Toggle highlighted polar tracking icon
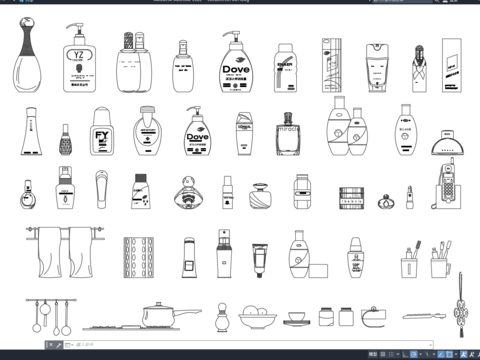Screen dimensions: 480x360 (x=414, y=354)
